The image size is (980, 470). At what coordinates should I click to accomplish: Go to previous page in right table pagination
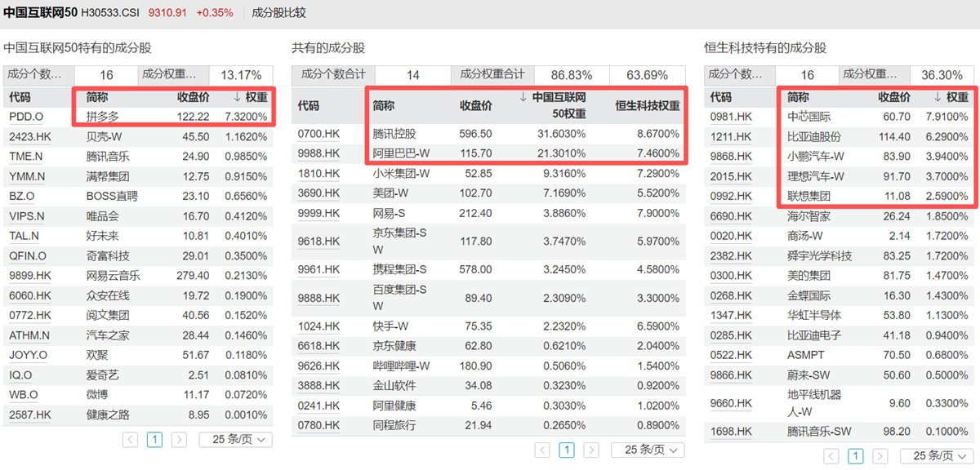[x=831, y=455]
